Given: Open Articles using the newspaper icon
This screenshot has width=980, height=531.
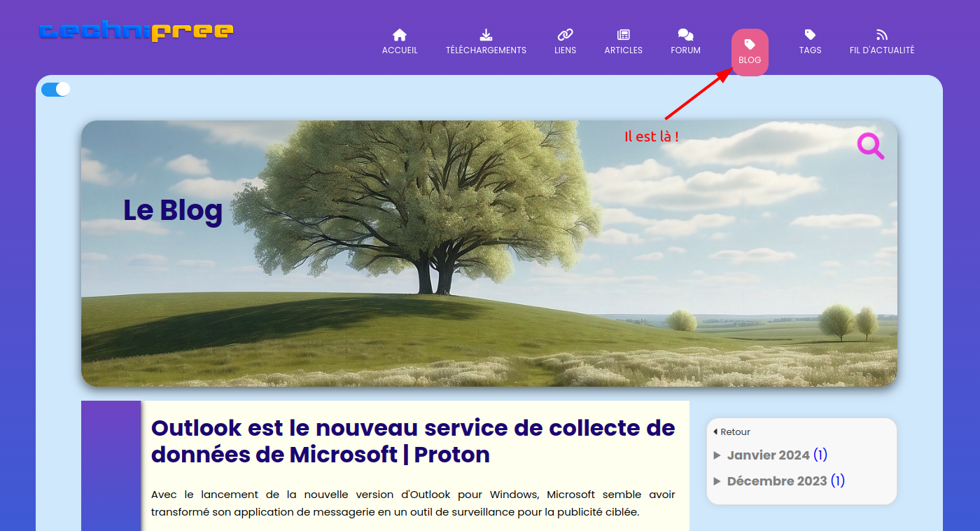Looking at the screenshot, I should pyautogui.click(x=623, y=35).
